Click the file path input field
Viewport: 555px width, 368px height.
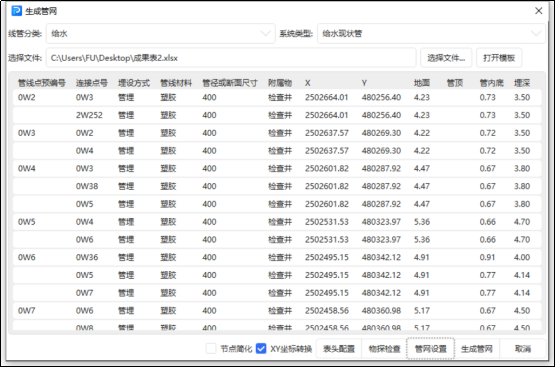coord(231,58)
